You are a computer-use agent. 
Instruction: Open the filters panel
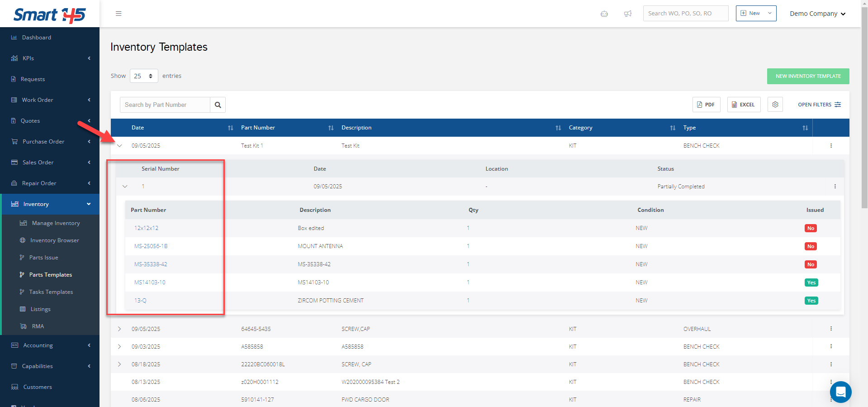coord(819,105)
